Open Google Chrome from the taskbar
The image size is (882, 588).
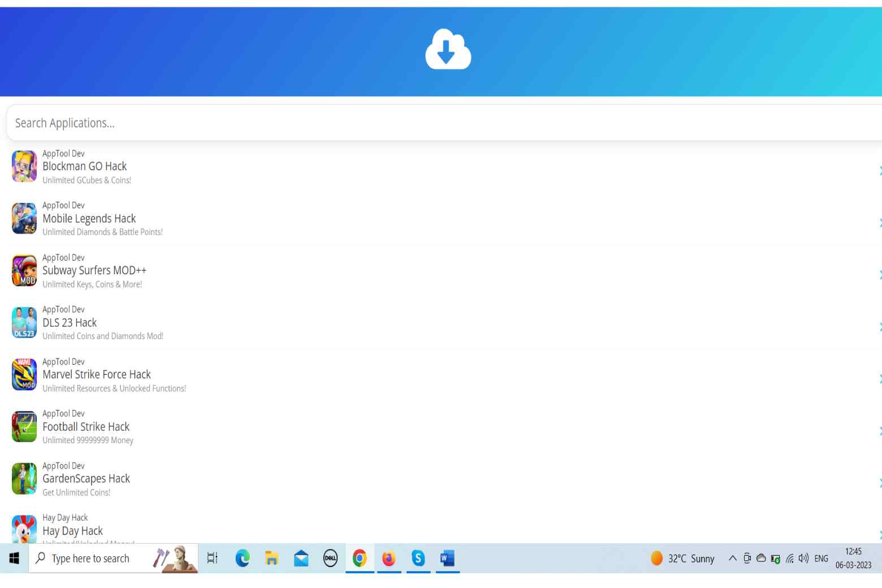click(360, 559)
